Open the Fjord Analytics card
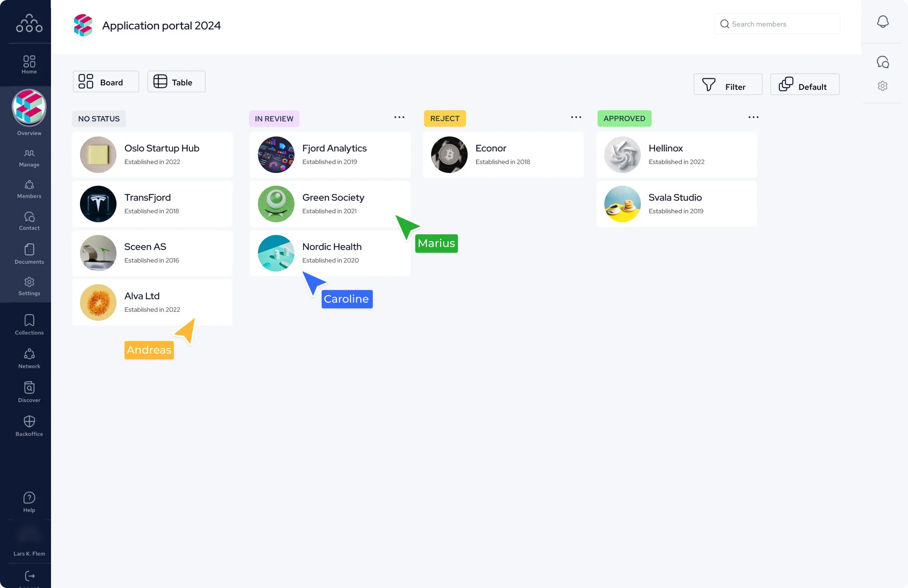This screenshot has width=908, height=588. [330, 155]
